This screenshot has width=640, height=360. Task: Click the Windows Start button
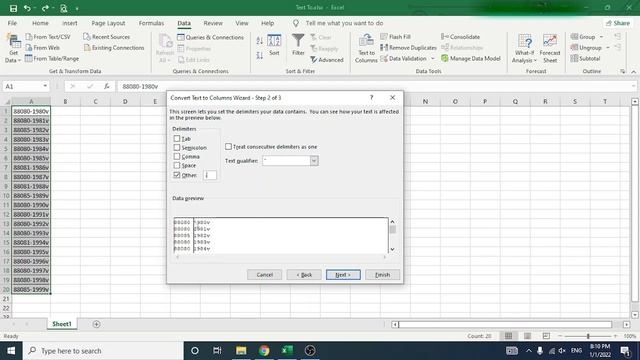[x=11, y=351]
